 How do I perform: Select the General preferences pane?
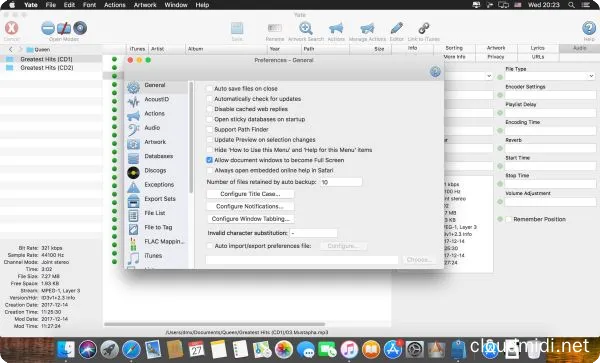point(156,86)
